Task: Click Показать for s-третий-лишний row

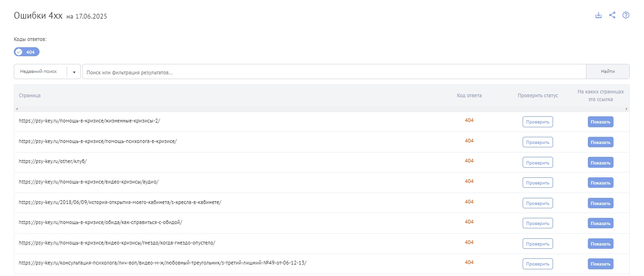Action: pyautogui.click(x=601, y=264)
